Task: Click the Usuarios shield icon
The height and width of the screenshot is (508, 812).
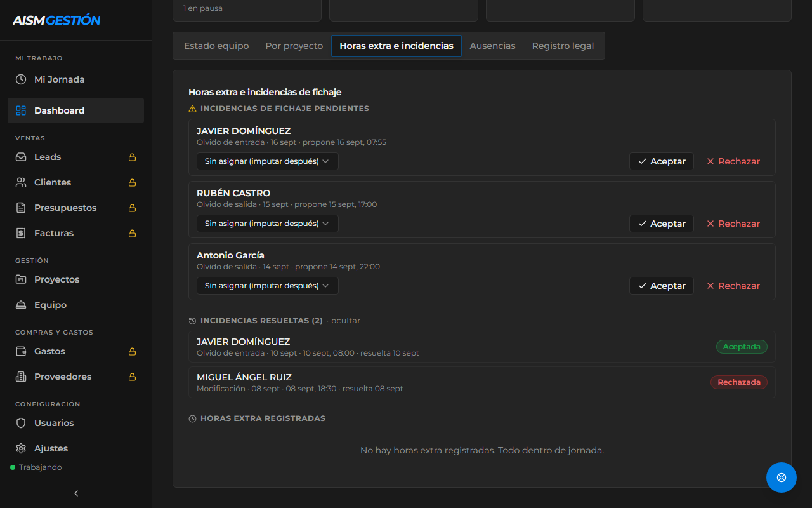Action: pos(21,423)
